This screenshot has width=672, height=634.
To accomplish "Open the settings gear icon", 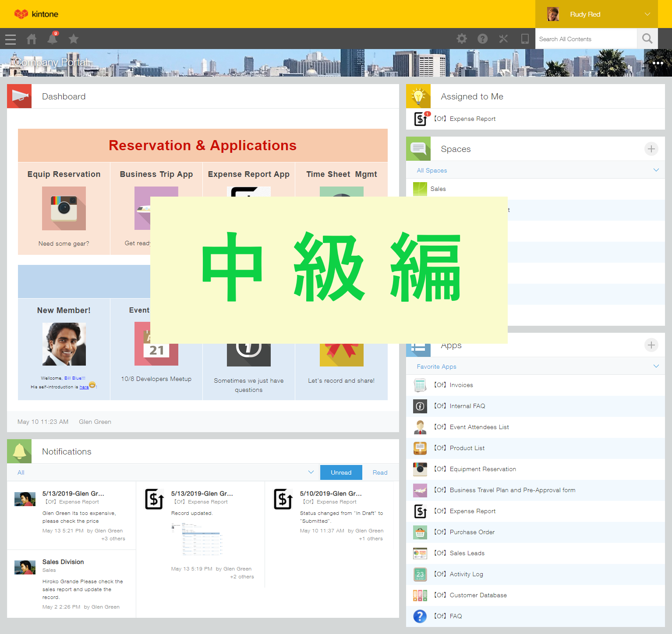I will (462, 39).
